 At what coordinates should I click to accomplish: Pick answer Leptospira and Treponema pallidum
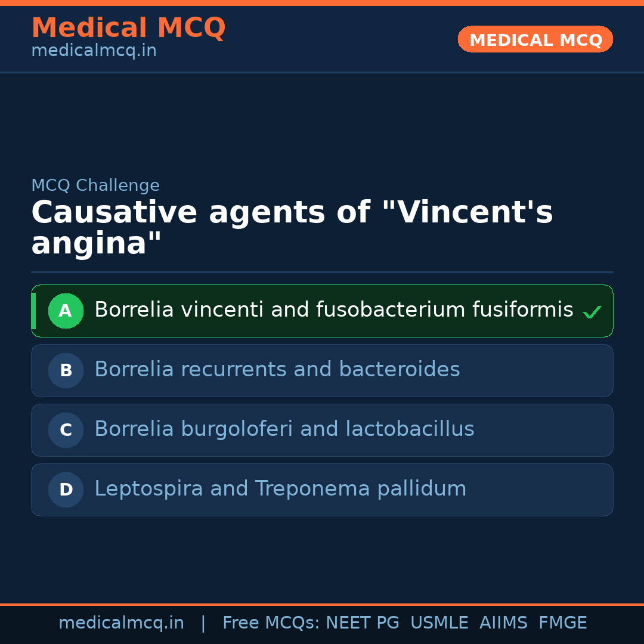[x=280, y=489]
